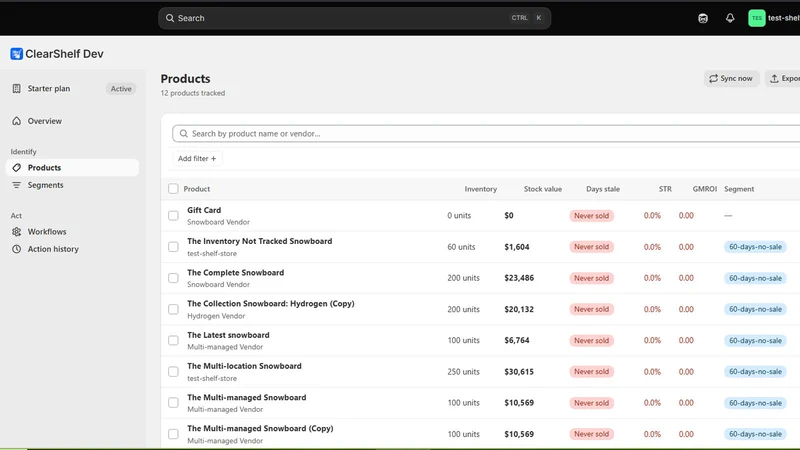This screenshot has height=450, width=800.
Task: Click the Overview home icon
Action: point(16,121)
